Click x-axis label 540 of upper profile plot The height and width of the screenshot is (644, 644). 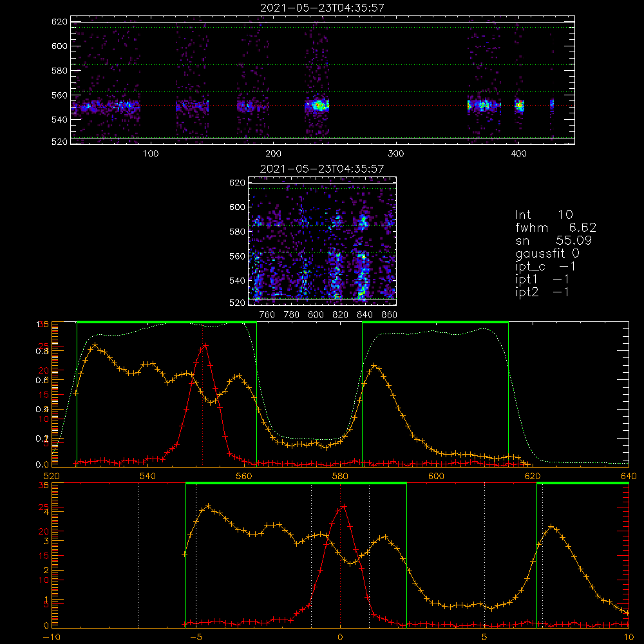click(x=148, y=476)
